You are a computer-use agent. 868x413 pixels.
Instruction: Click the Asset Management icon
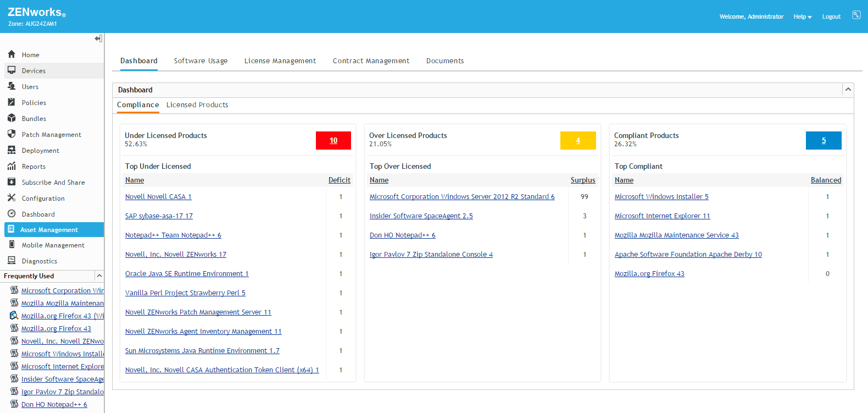tap(12, 229)
